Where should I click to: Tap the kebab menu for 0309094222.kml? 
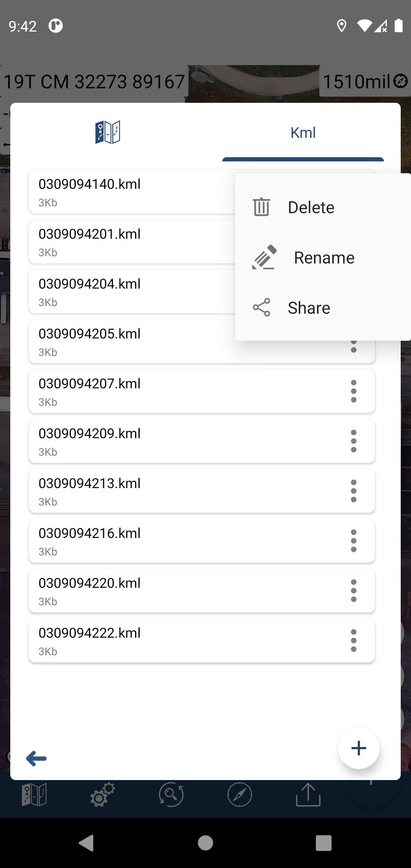(x=354, y=641)
